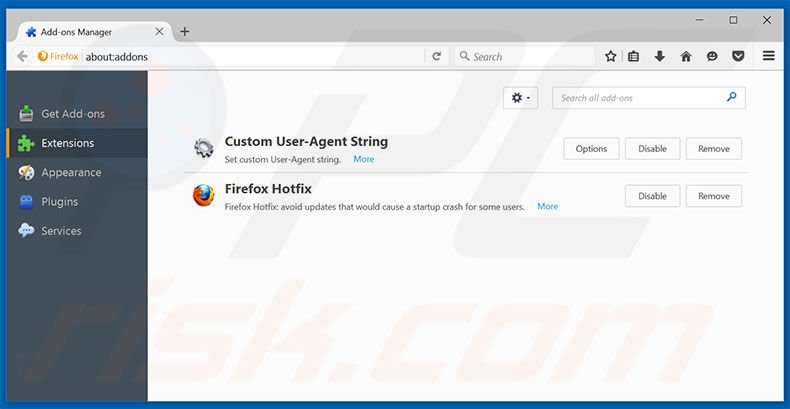Click the green puzzle piece Extensions icon
This screenshot has width=790, height=409.
[26, 144]
